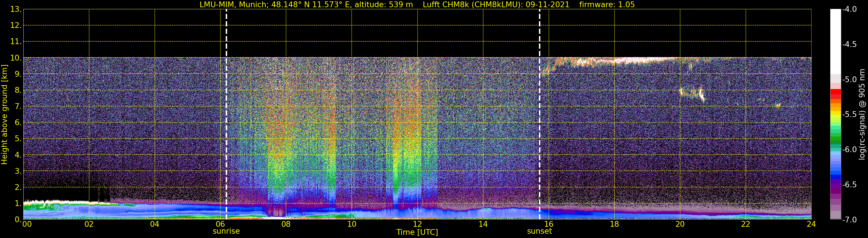
Task: Click the '11.' height axis tick label
Action: 16,42
